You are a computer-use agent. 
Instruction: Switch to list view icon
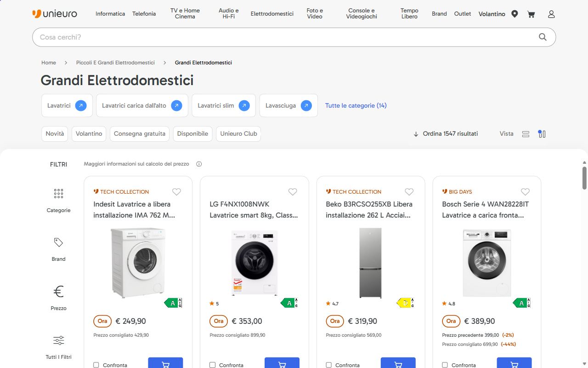tap(526, 134)
